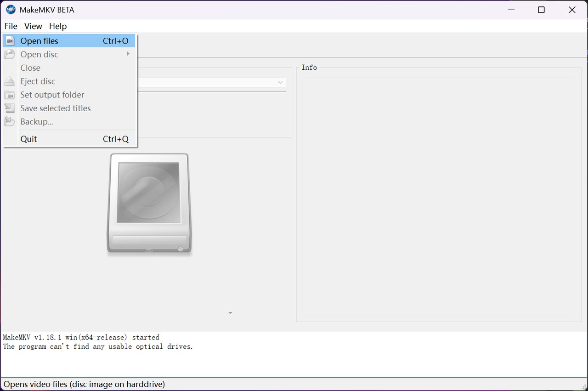
Task: Minimize the MakeMKV window
Action: [511, 10]
